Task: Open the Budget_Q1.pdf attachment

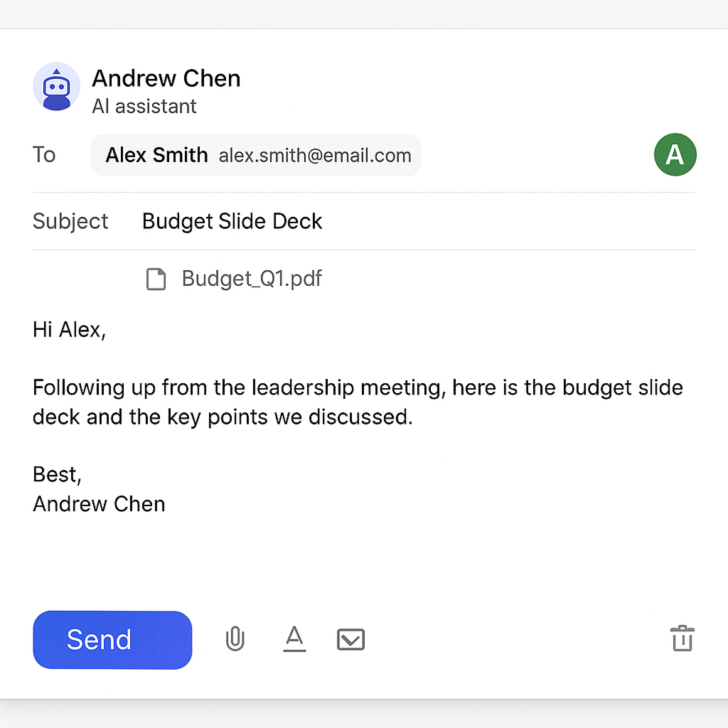Action: pyautogui.click(x=252, y=279)
